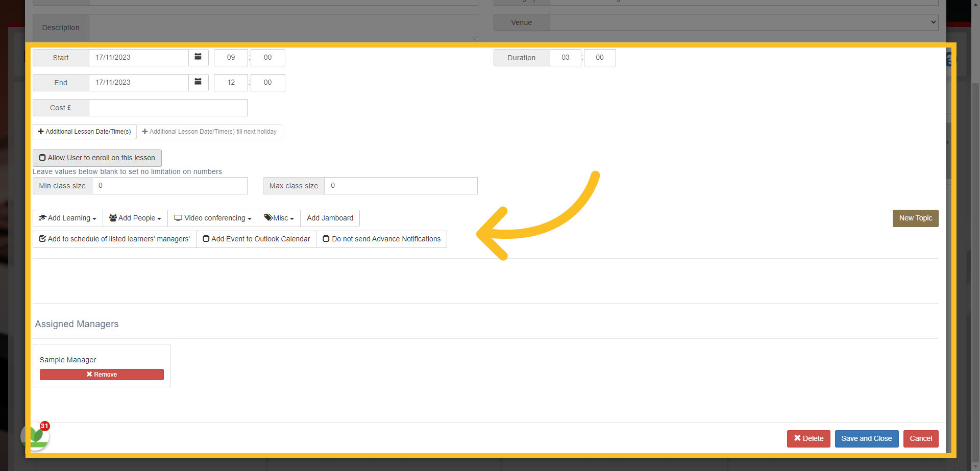The image size is (980, 471).
Task: Open the Start date calendar picker
Action: (198, 58)
